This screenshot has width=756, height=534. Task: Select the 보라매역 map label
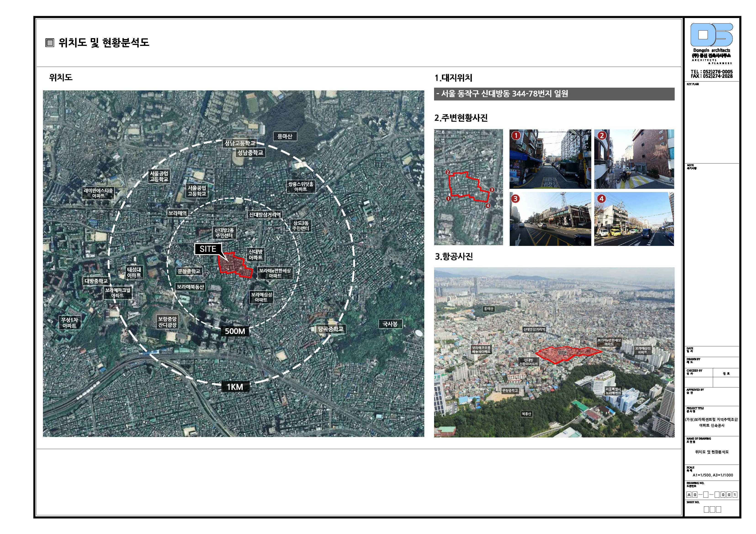178,213
